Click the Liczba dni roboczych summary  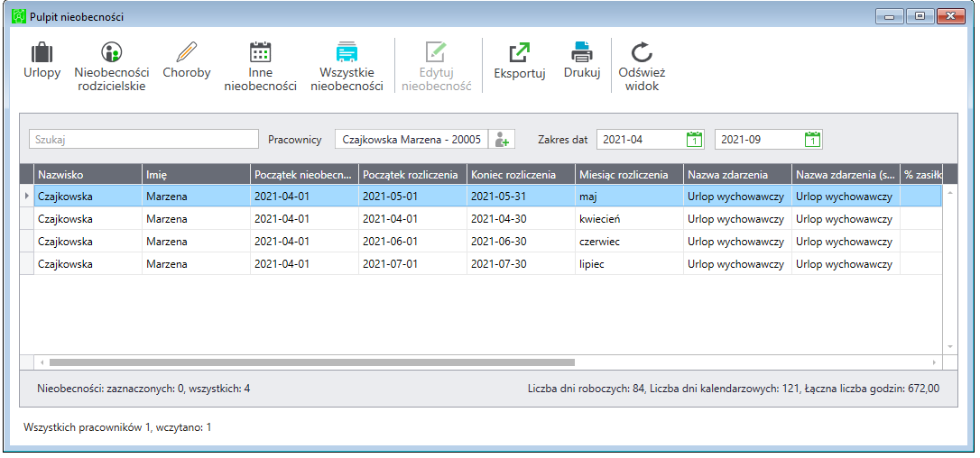point(733,389)
